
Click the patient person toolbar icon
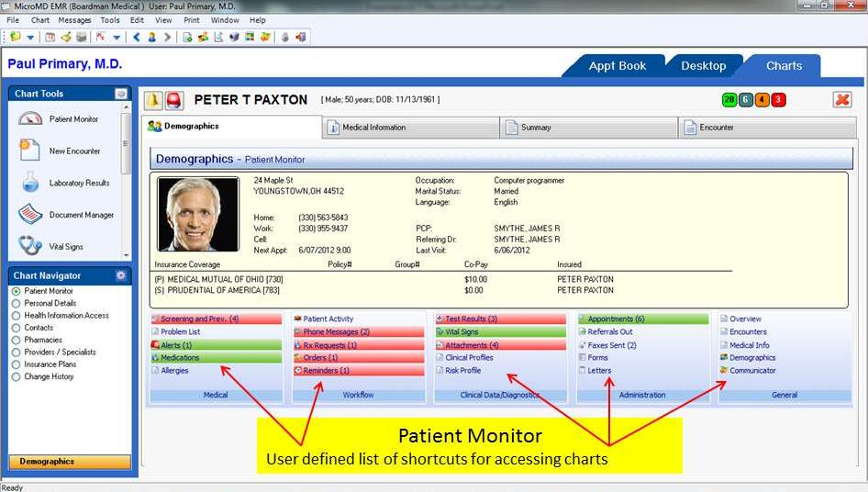151,37
